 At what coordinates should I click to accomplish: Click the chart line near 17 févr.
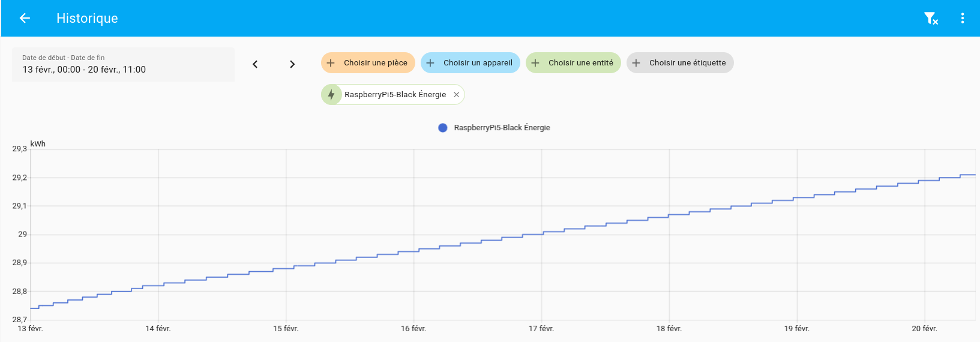pos(541,234)
